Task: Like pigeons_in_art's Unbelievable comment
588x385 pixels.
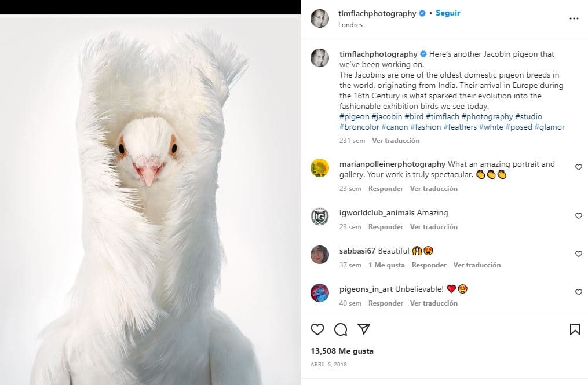Action: tap(578, 292)
